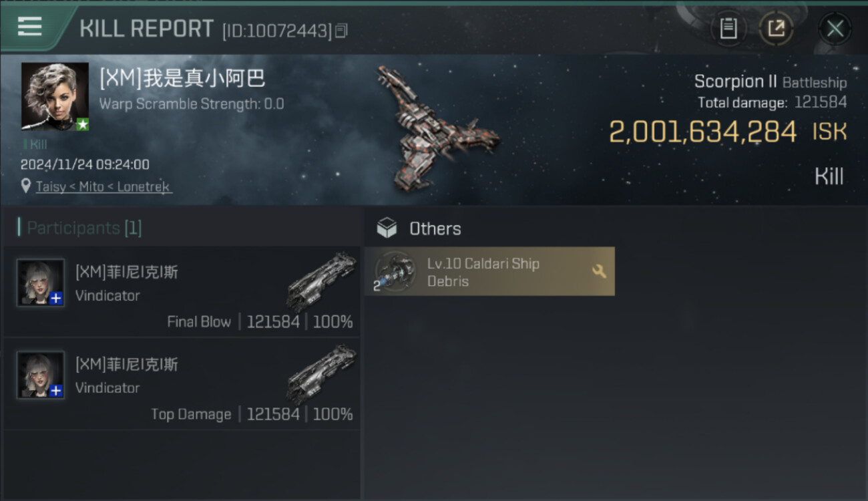Viewport: 868px width, 501px height.
Task: Open Final Blow participant portrait
Action: [x=41, y=283]
